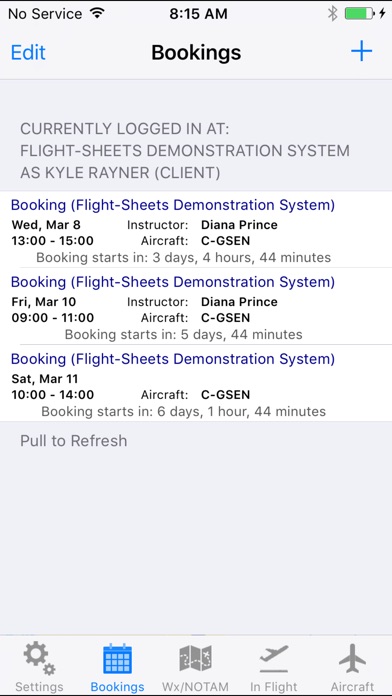
Task: Open the Fri, Mar 10 booking
Action: [196, 306]
